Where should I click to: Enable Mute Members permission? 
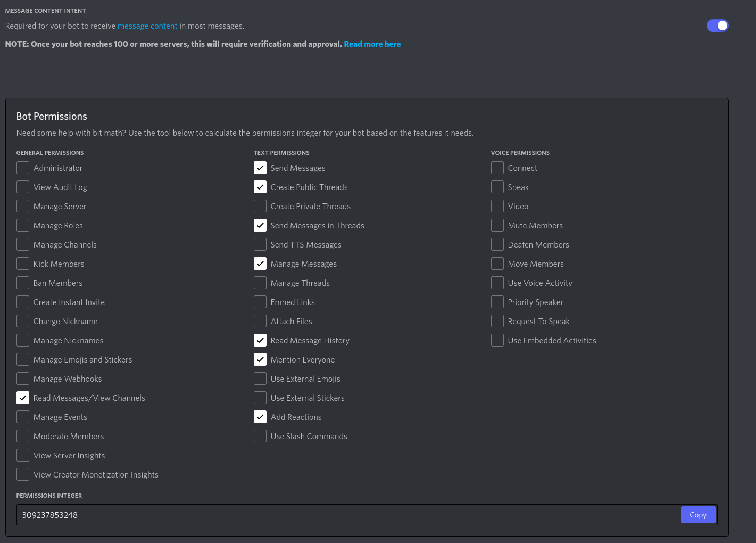click(497, 225)
